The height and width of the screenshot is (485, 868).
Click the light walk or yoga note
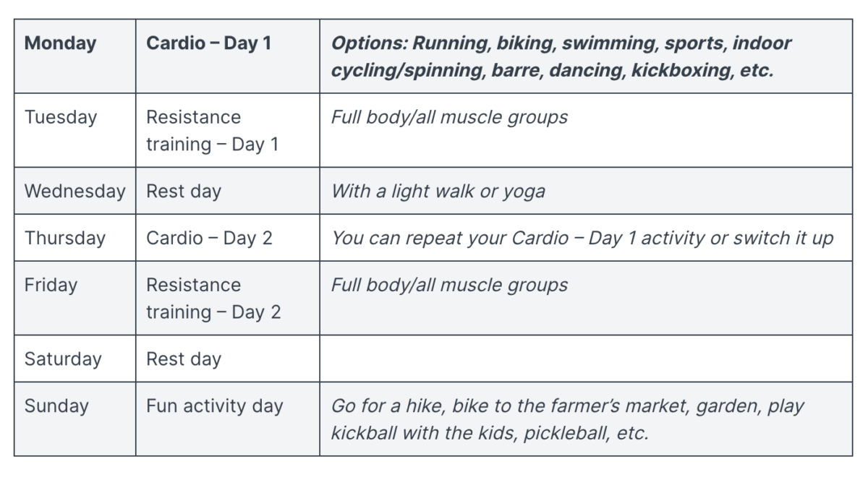pyautogui.click(x=438, y=192)
